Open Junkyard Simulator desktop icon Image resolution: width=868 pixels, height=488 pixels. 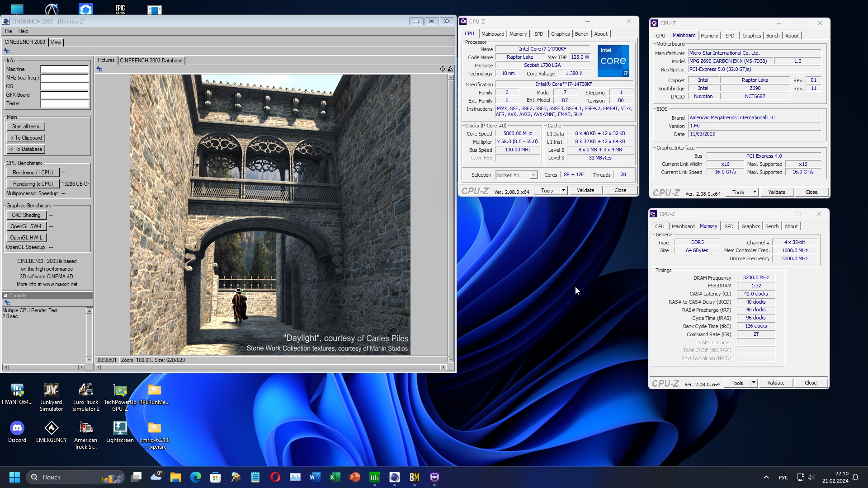(x=52, y=397)
